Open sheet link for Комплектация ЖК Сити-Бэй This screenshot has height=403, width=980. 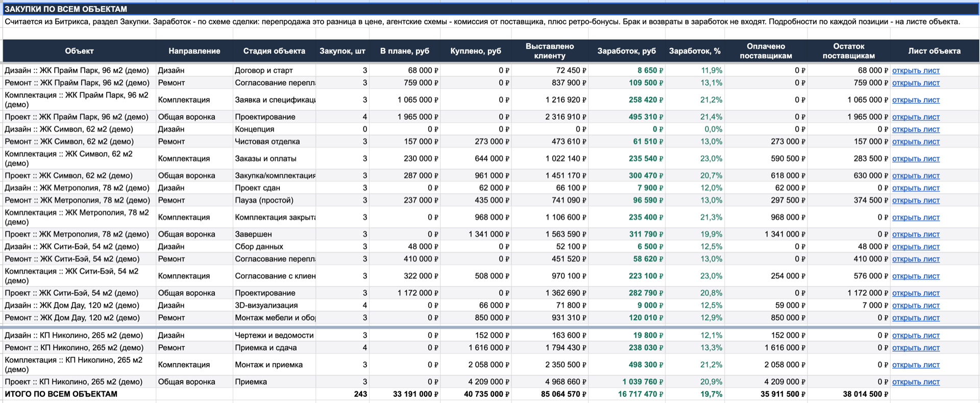pyautogui.click(x=916, y=276)
